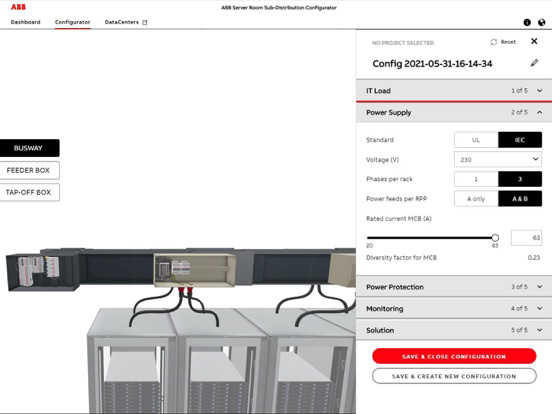This screenshot has height=414, width=552.
Task: Open the DataCenters link tab
Action: [x=122, y=22]
